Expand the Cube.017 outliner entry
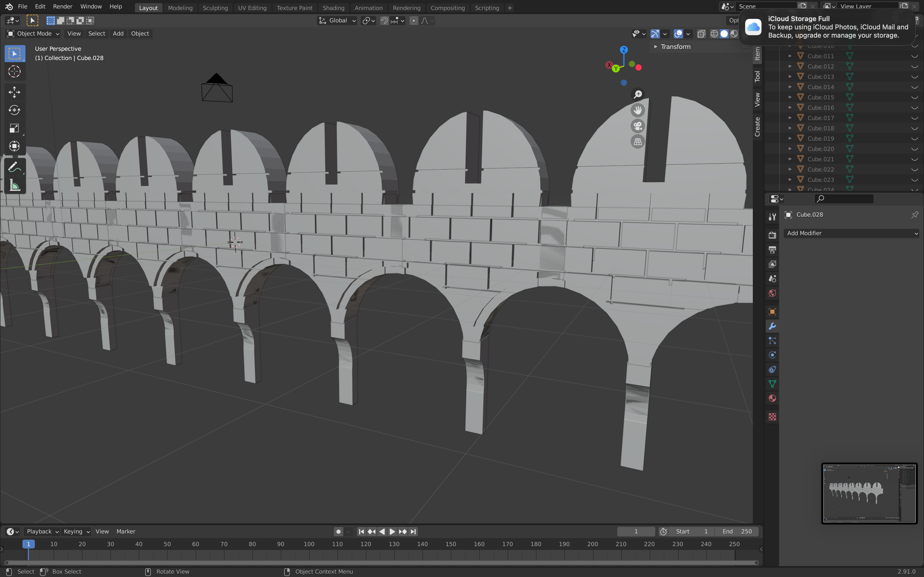 (790, 118)
